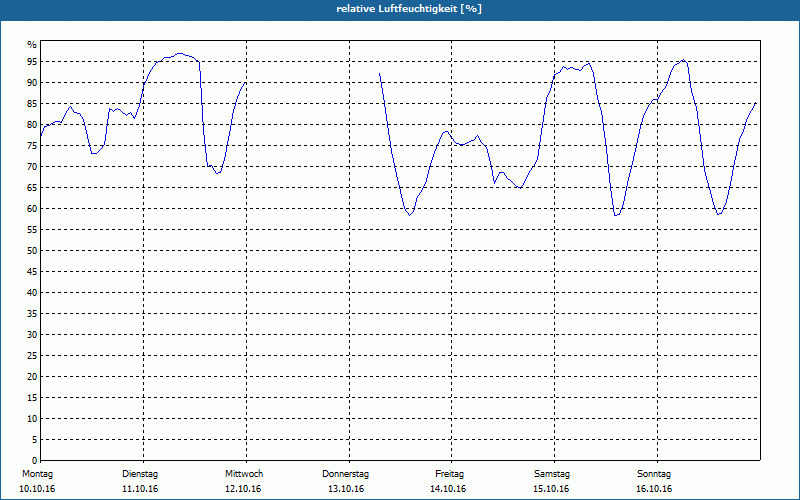The height and width of the screenshot is (500, 800).
Task: Click the date label 16.10.16
Action: [x=654, y=489]
